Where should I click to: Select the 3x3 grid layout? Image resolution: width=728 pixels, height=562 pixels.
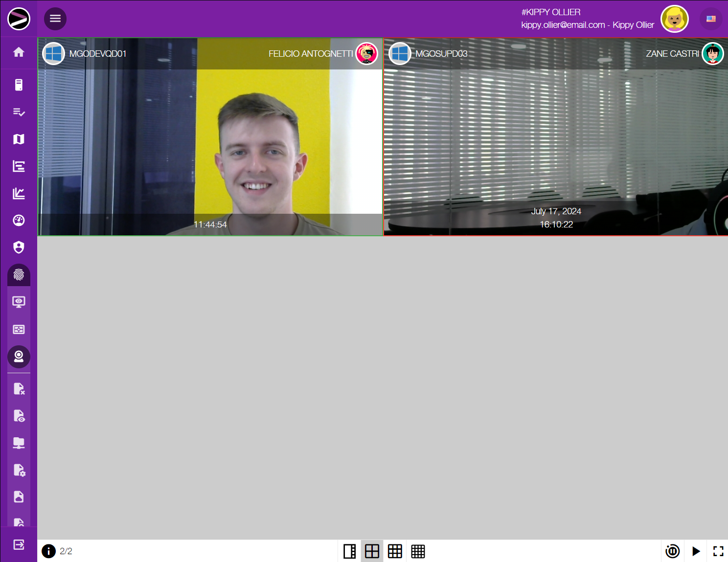click(x=395, y=551)
